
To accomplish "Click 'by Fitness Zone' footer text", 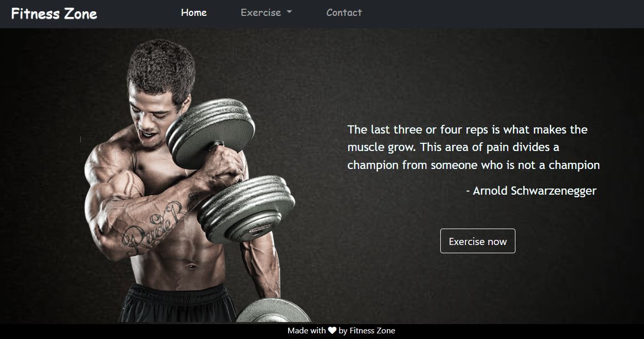I will tap(367, 331).
